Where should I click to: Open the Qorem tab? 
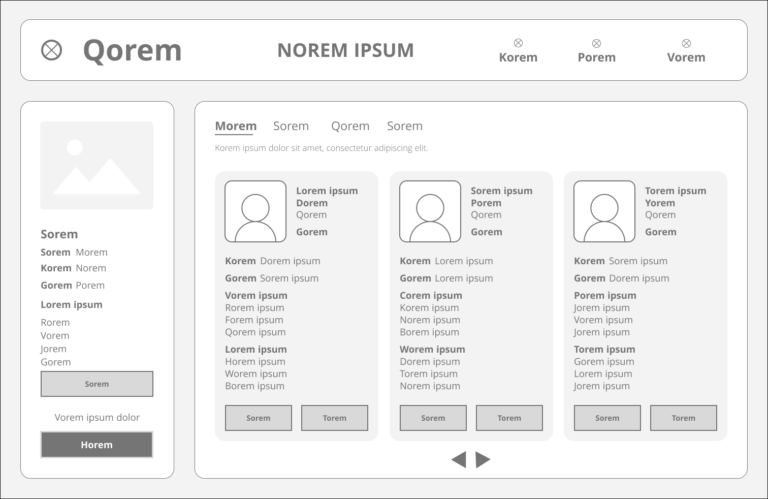(350, 126)
